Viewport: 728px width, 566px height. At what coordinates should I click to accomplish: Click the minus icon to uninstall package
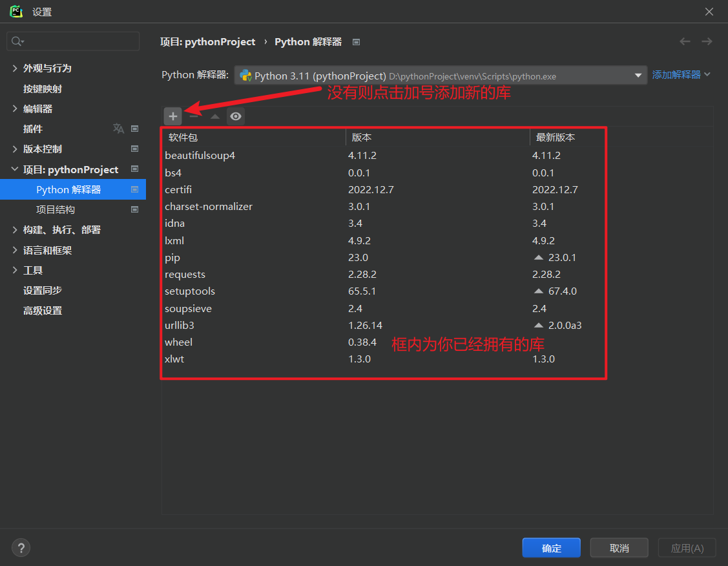[194, 116]
